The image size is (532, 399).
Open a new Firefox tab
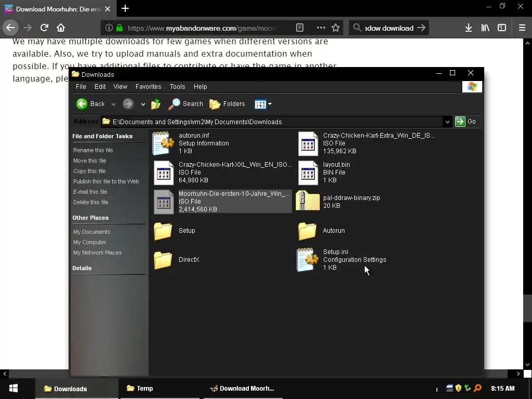click(x=125, y=8)
